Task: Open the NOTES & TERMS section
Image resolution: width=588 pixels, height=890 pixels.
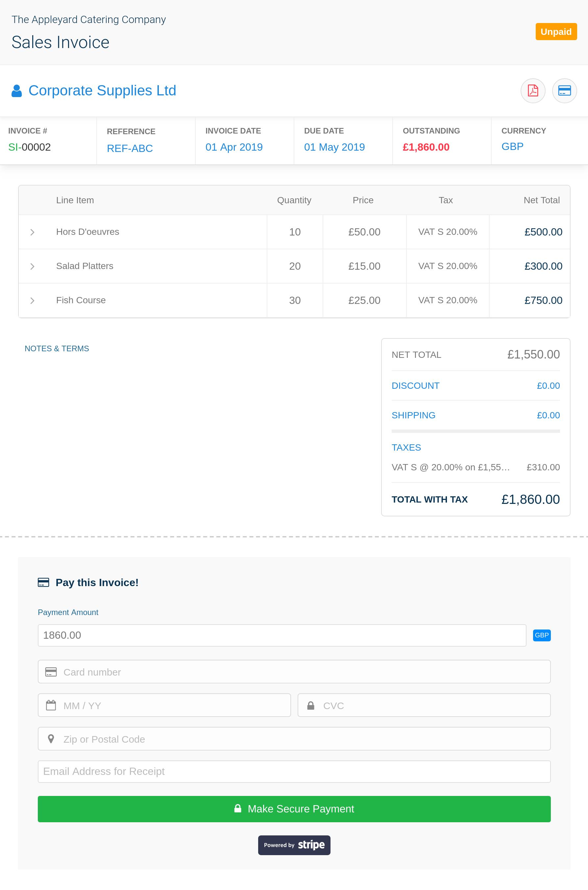Action: [57, 348]
